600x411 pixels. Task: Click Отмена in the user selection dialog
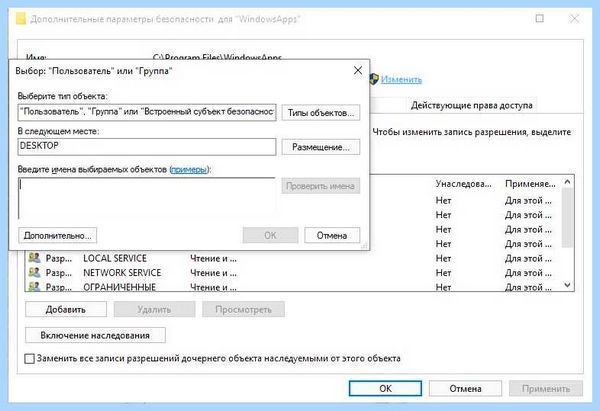click(x=332, y=235)
